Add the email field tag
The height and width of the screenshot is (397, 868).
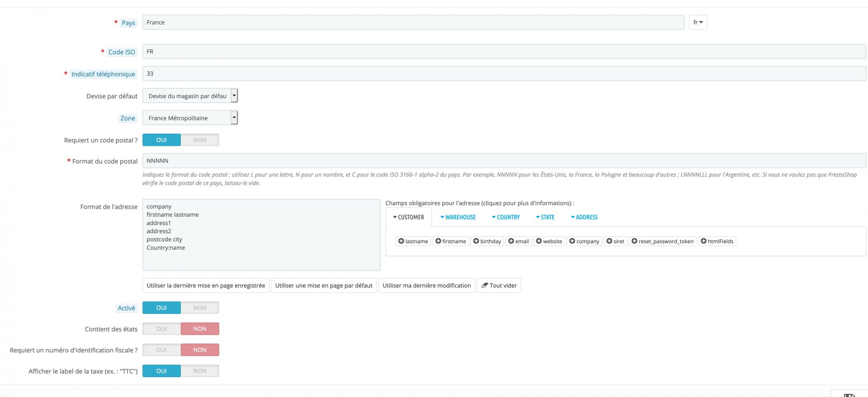519,241
